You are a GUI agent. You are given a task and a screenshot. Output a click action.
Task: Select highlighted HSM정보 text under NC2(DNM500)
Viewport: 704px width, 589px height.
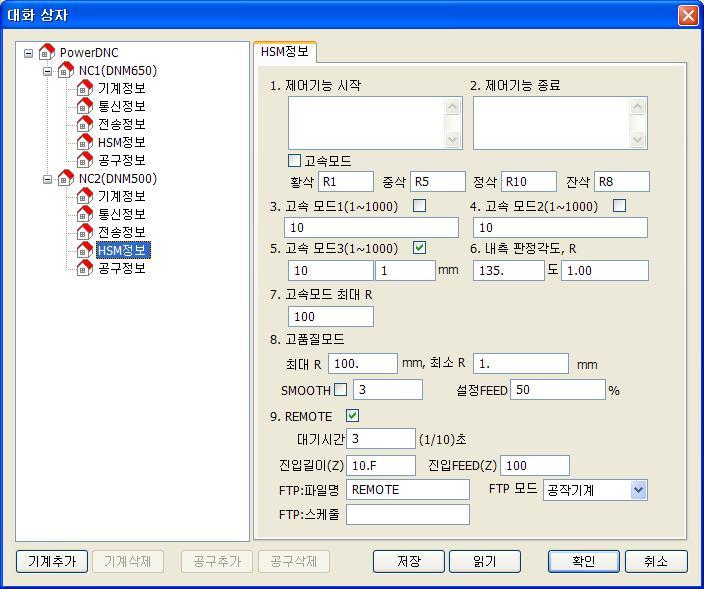point(123,250)
